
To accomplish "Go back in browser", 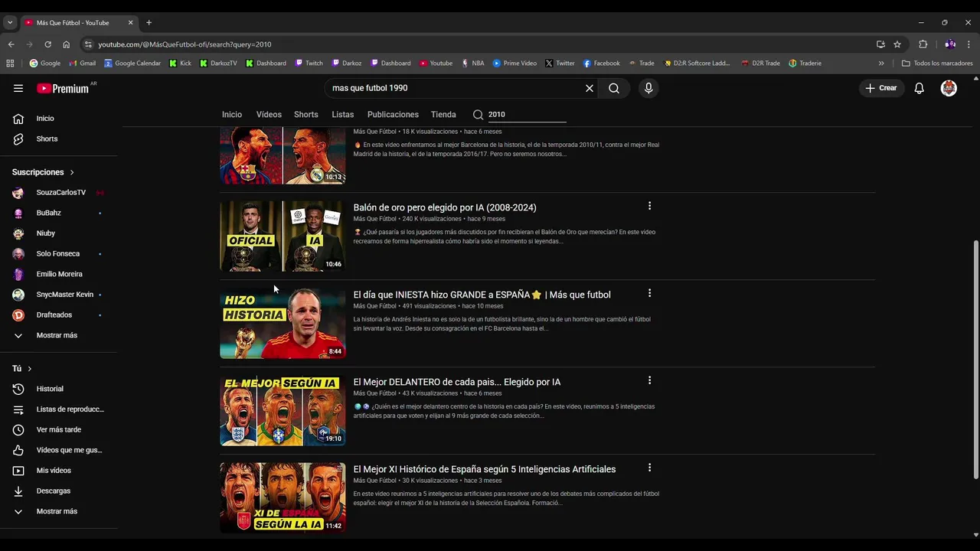I will point(11,44).
